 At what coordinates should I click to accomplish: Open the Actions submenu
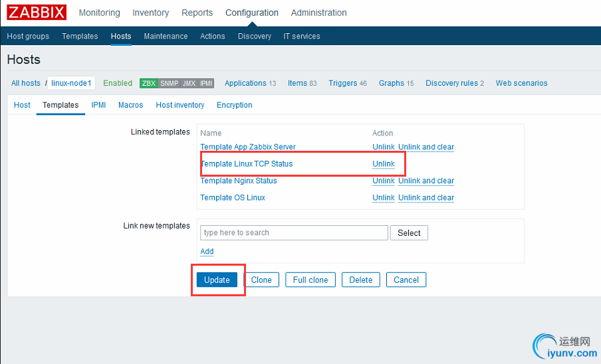tap(212, 36)
